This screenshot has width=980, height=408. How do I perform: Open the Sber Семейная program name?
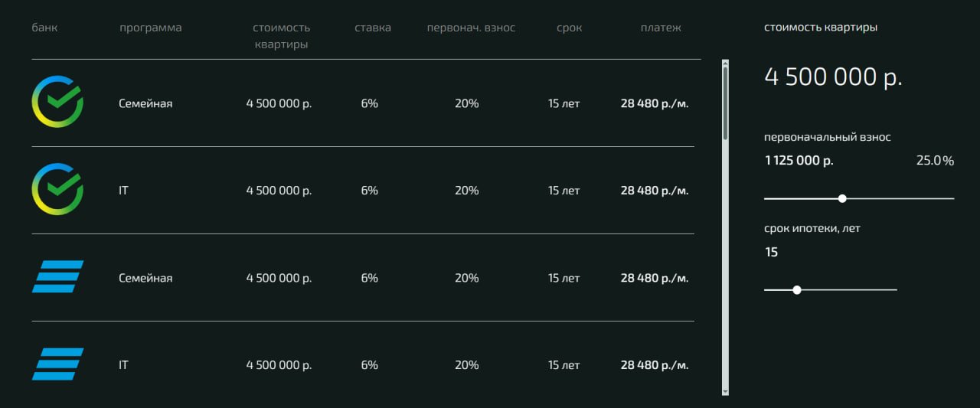pos(145,103)
